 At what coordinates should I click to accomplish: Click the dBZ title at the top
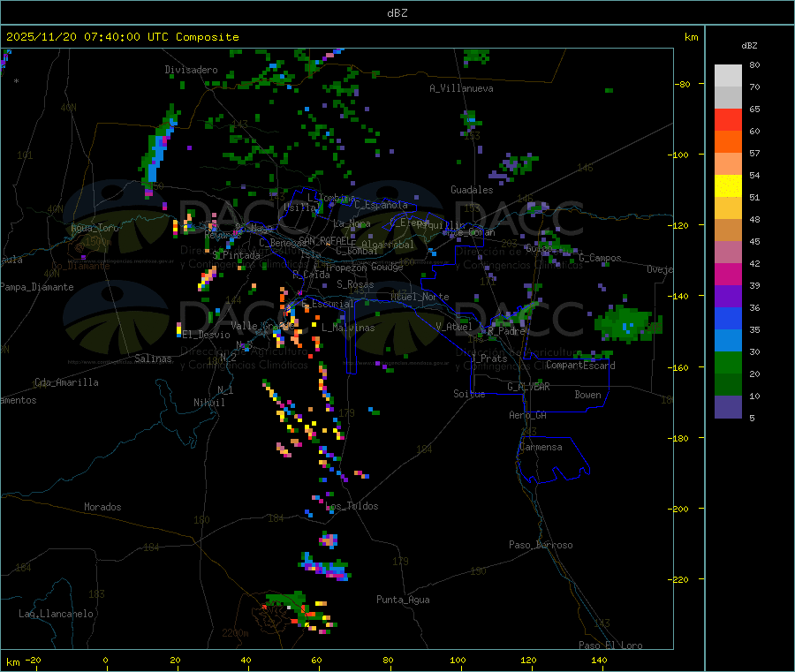coord(397,13)
